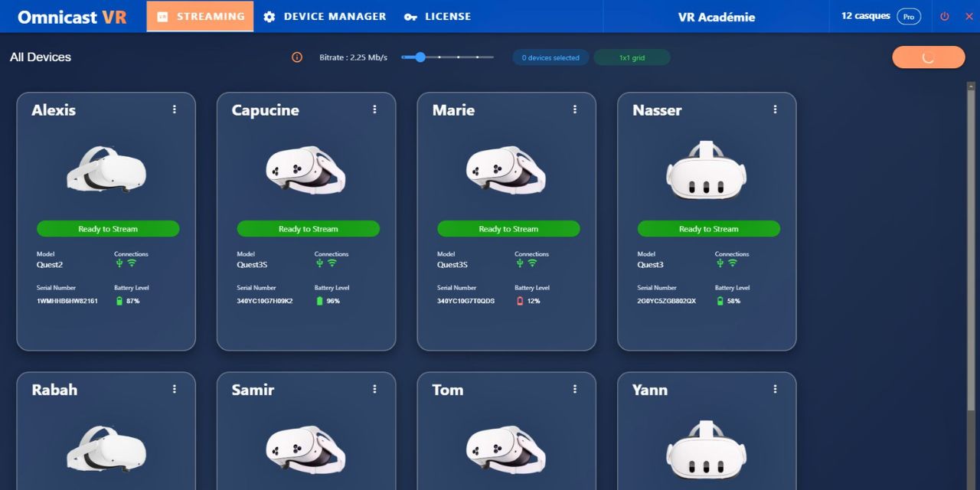The height and width of the screenshot is (490, 980).
Task: Toggle the orange switch at top right
Action: point(928,57)
